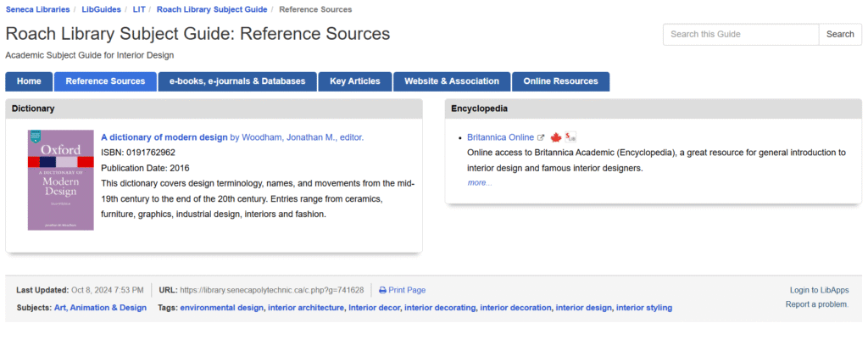The image size is (868, 351).
Task: Expand the more... description link
Action: coord(480,182)
